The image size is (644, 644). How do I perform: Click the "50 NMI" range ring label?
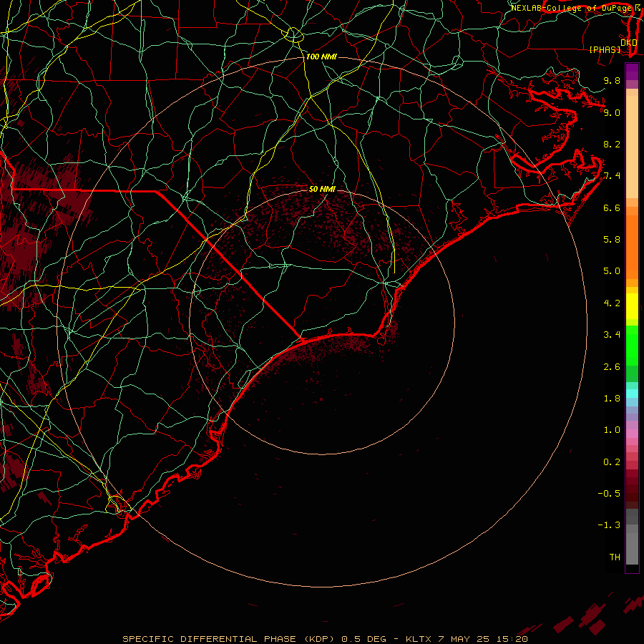point(322,189)
